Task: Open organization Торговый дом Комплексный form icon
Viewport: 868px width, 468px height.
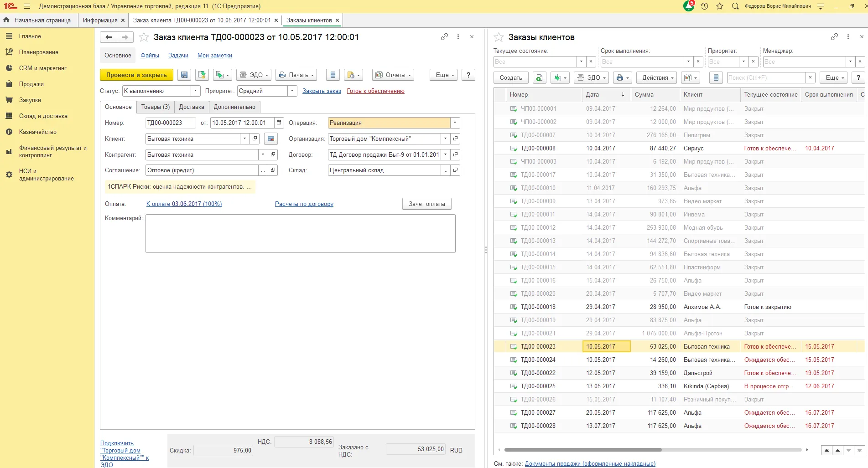Action: [x=455, y=139]
